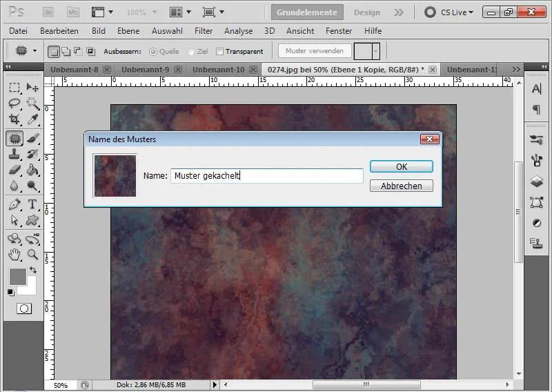Select the Zoom tool
The height and width of the screenshot is (392, 552).
pyautogui.click(x=32, y=254)
